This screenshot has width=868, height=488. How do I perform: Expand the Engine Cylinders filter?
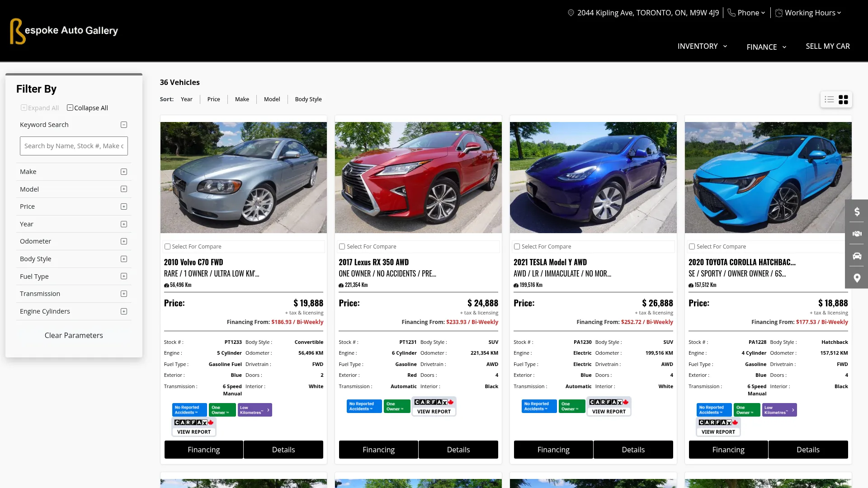[x=124, y=311]
